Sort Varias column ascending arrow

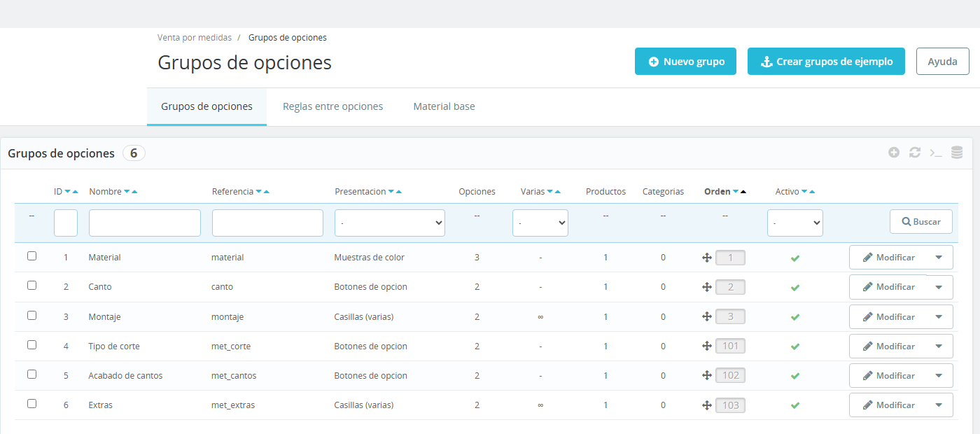click(x=557, y=192)
